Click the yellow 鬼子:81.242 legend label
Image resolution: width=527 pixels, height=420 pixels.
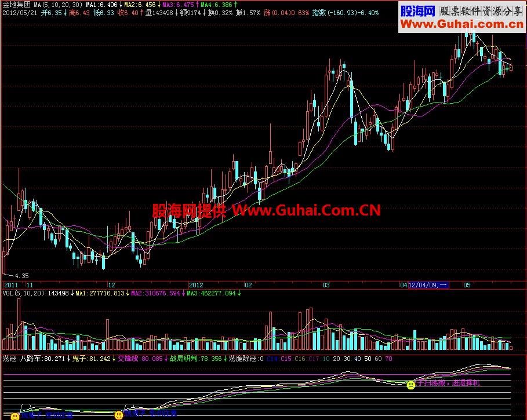(x=91, y=359)
